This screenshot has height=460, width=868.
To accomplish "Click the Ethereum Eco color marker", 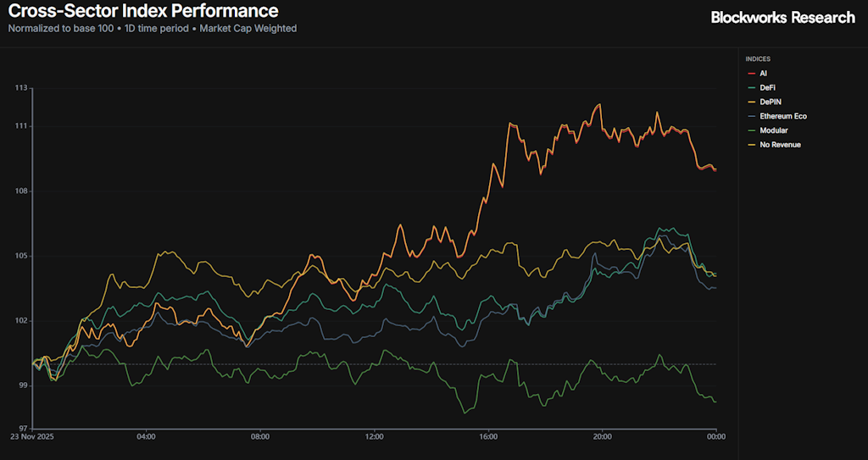I will 751,116.
